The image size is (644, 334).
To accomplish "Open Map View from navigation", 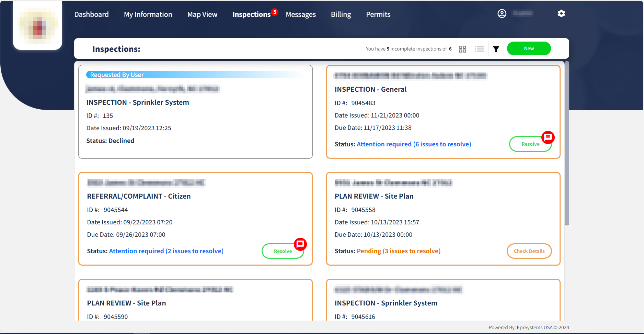I will (x=202, y=14).
